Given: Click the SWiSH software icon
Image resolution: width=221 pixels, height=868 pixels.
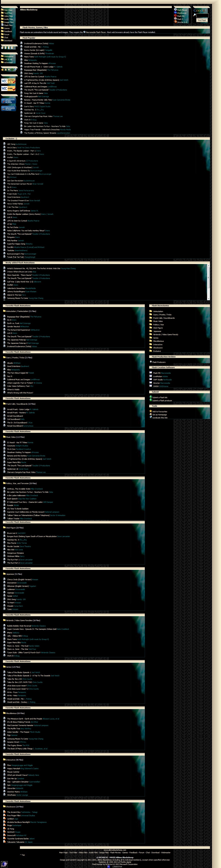Looking at the screenshot, I should pyautogui.click(x=151, y=386).
